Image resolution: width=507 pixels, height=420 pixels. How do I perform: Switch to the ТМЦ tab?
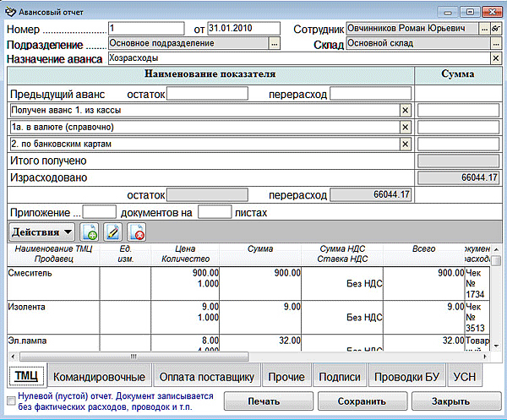[x=26, y=376]
